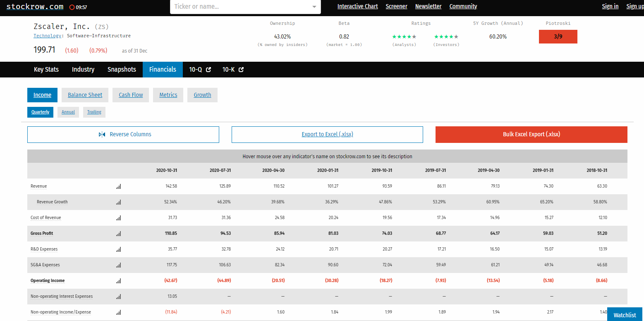Click Operating Income value (44.89)
Viewport: 644px width, 321px height.
tap(224, 281)
